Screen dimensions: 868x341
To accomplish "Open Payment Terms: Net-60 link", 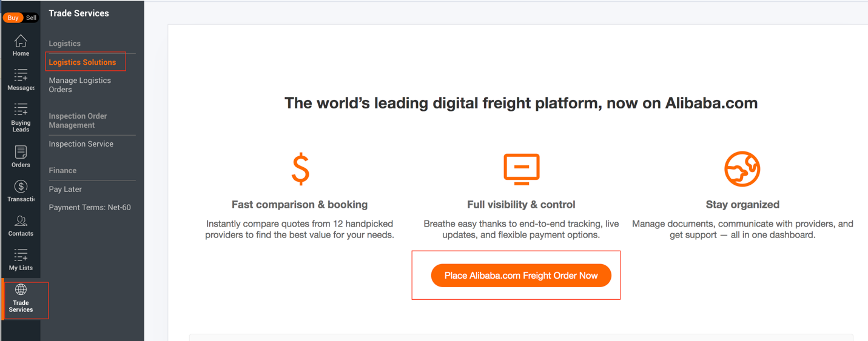I will (x=90, y=207).
